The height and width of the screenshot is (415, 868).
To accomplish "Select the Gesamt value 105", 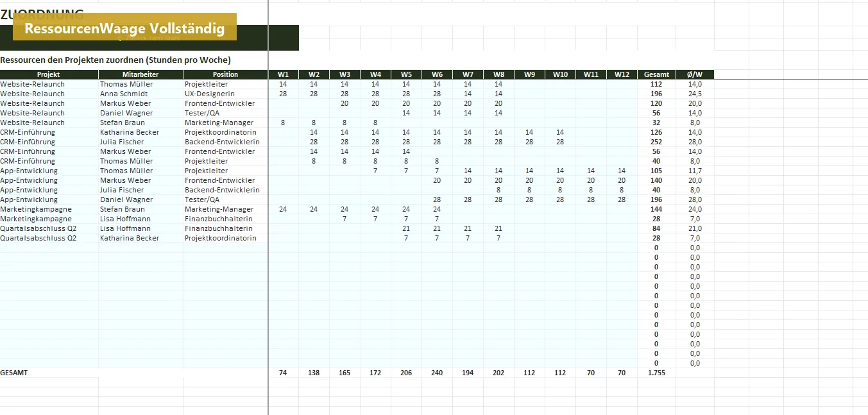I will tap(656, 171).
